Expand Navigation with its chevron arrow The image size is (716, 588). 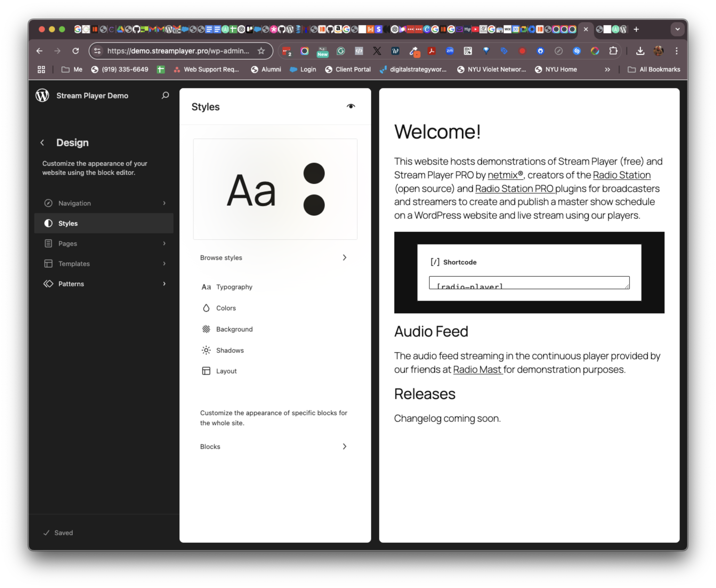click(164, 203)
